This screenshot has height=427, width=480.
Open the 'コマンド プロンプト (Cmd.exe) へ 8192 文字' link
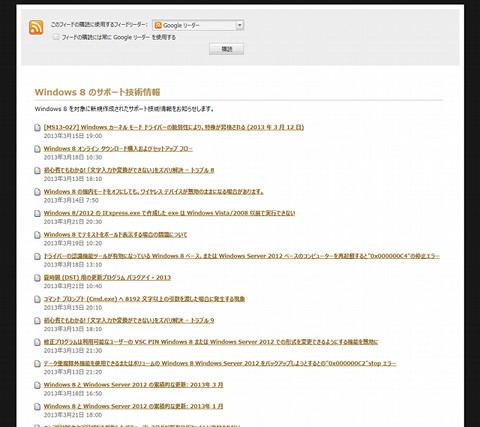pyautogui.click(x=144, y=299)
